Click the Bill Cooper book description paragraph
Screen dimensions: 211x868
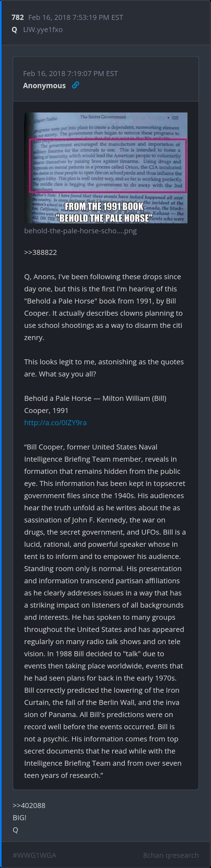pyautogui.click(x=104, y=611)
